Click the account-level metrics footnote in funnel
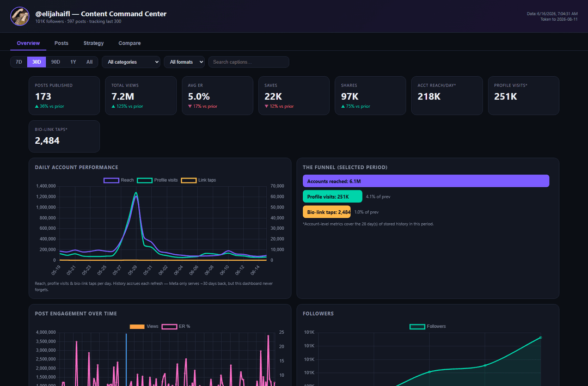Screen dimensions: 588x386 point(368,224)
